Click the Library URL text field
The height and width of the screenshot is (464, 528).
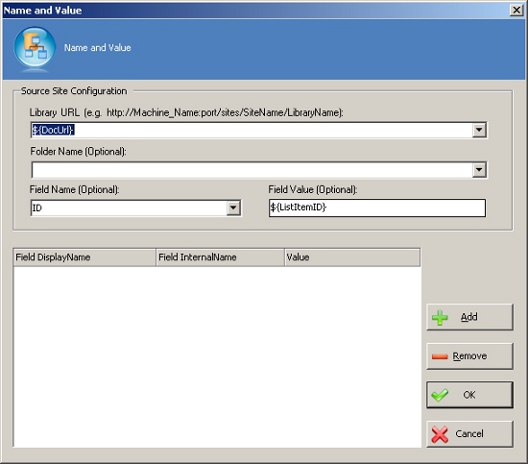pos(252,130)
